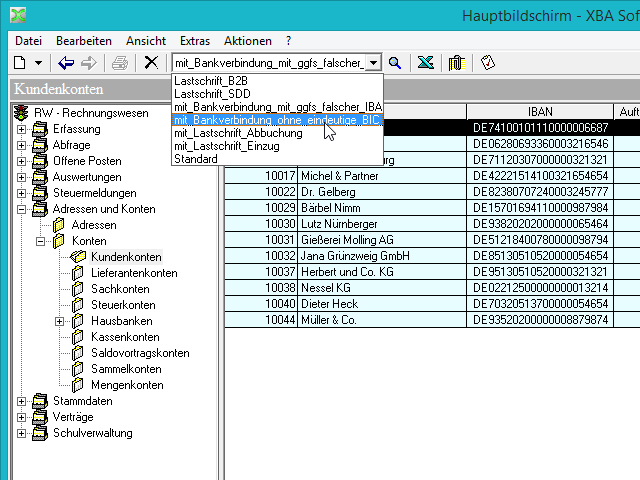Screen dimensions: 640x480
Task: Open the view filter combo box arrow
Action: pyautogui.click(x=373, y=63)
